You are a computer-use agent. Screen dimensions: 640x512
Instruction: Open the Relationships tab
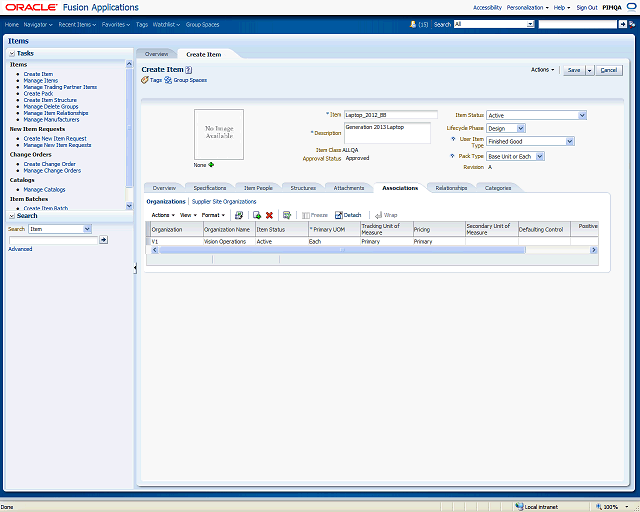click(x=451, y=188)
